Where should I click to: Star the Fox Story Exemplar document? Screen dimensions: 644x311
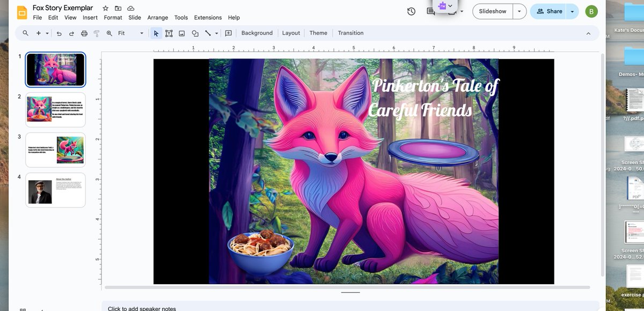tap(106, 8)
